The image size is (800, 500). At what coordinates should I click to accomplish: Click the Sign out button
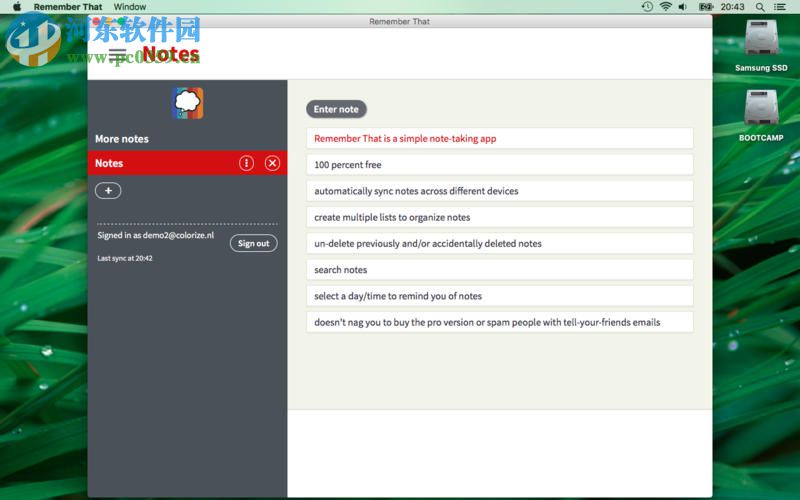[254, 243]
